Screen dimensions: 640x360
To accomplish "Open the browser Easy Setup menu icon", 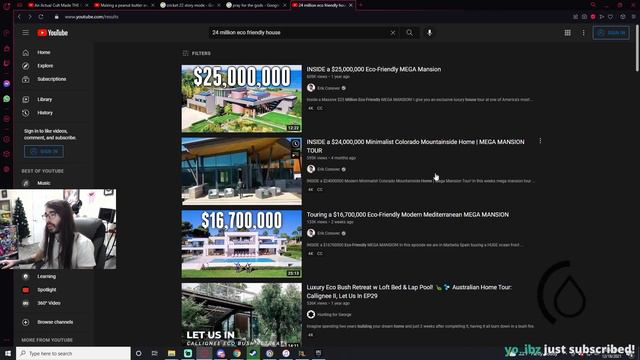I will pyautogui.click(x=634, y=17).
